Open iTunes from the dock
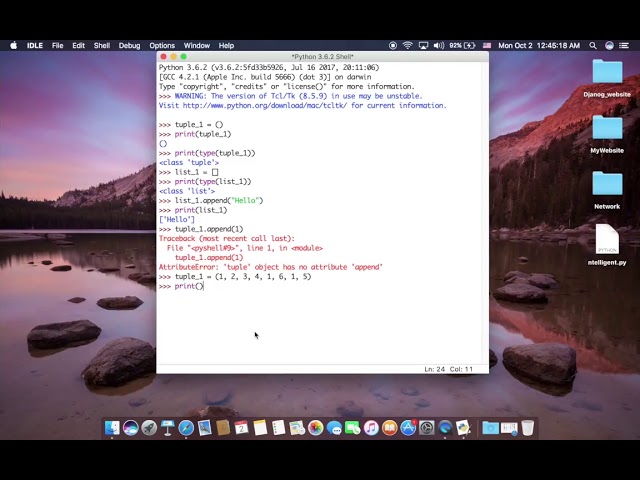This screenshot has width=640, height=480. click(x=371, y=428)
